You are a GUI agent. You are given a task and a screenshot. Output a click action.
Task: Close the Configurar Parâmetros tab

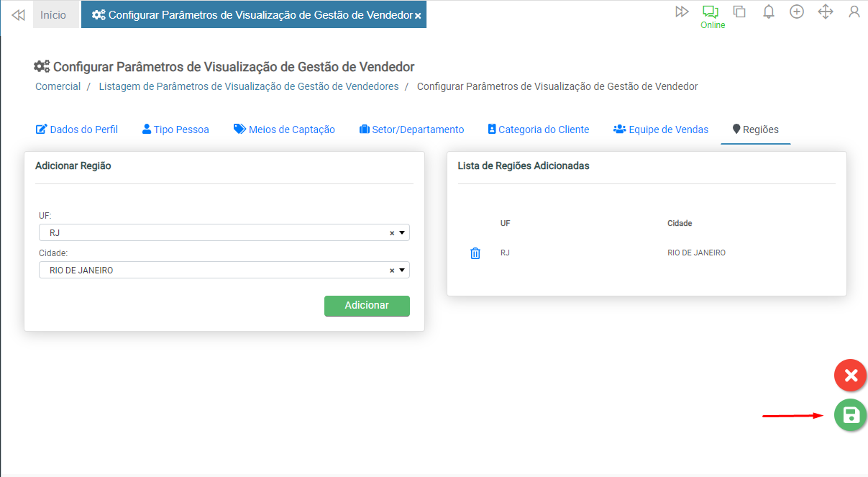tap(418, 16)
